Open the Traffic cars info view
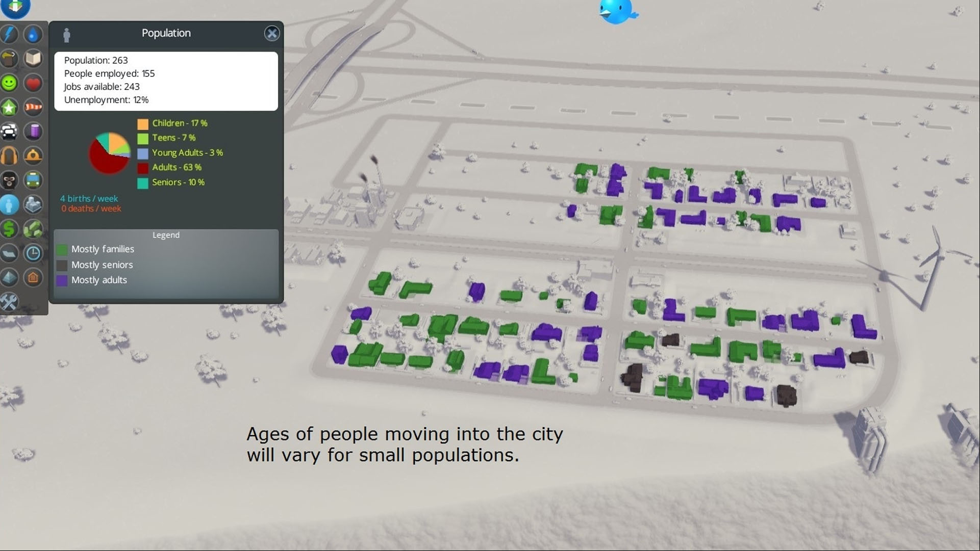 (x=9, y=132)
